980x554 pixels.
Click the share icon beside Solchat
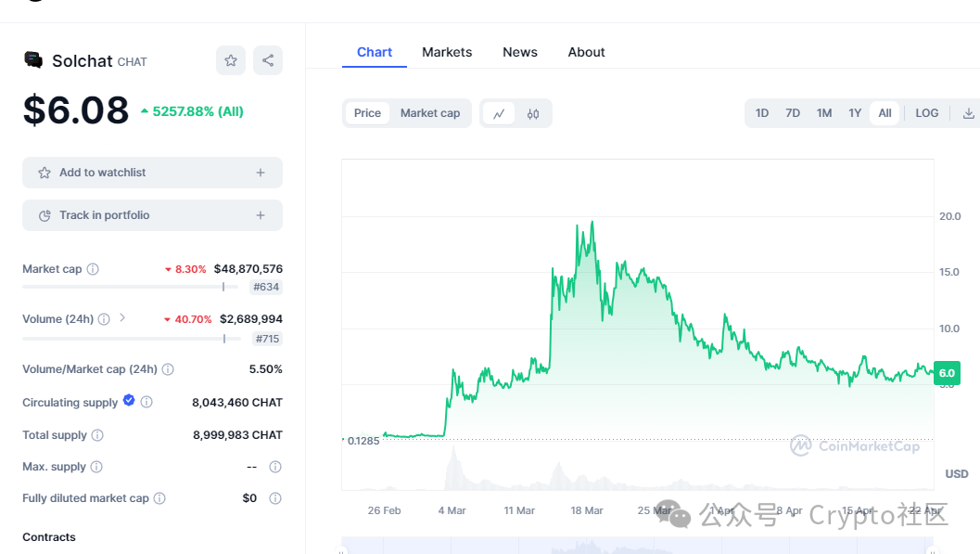[268, 60]
